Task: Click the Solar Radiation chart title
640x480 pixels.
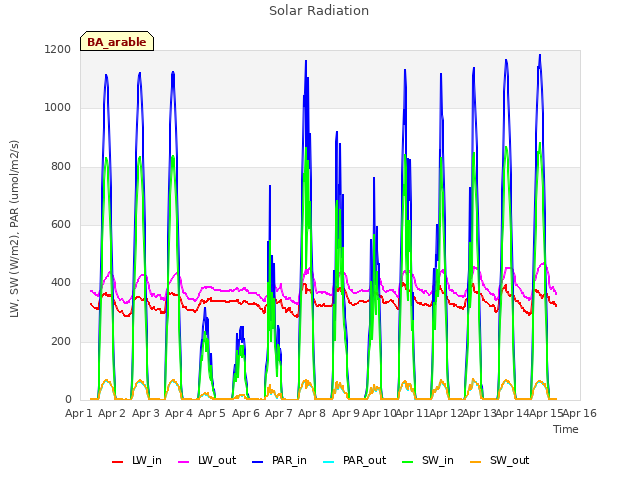Action: click(319, 11)
